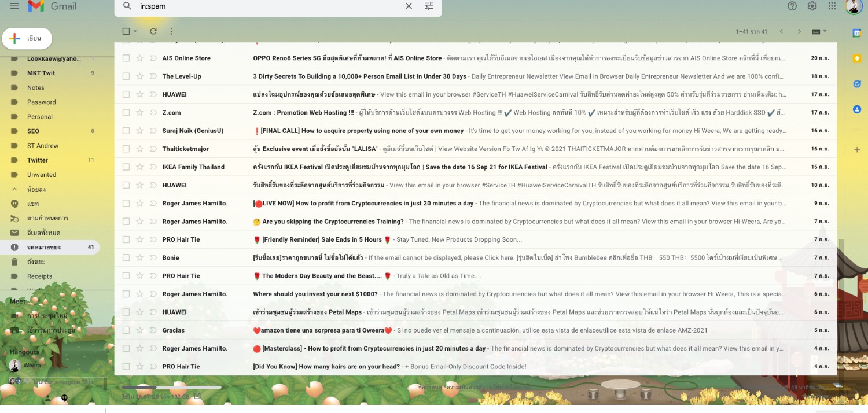Screen dimensions: 868x413
Task: Star the AIS Online Store email
Action: click(139, 58)
